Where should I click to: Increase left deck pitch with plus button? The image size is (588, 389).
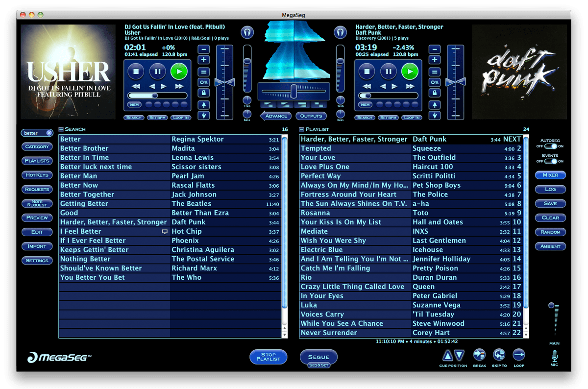(204, 60)
